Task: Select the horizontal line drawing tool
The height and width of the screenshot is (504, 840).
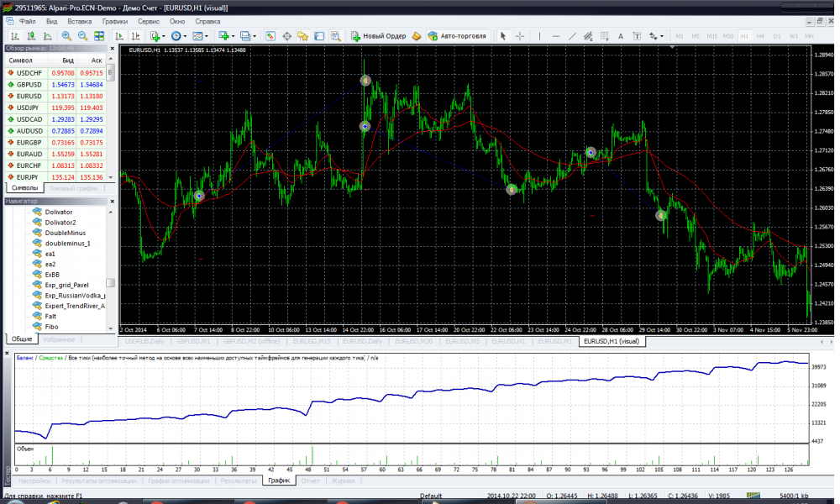Action: (x=556, y=36)
